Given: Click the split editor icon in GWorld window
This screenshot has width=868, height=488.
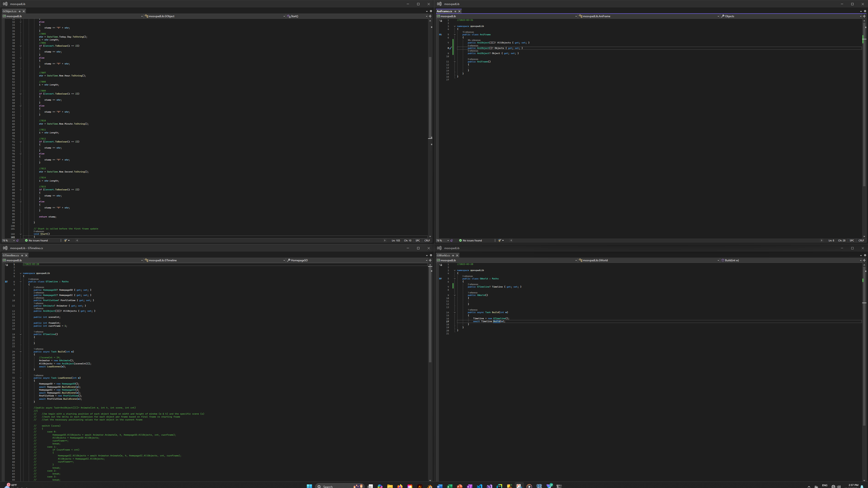Looking at the screenshot, I should tap(864, 260).
